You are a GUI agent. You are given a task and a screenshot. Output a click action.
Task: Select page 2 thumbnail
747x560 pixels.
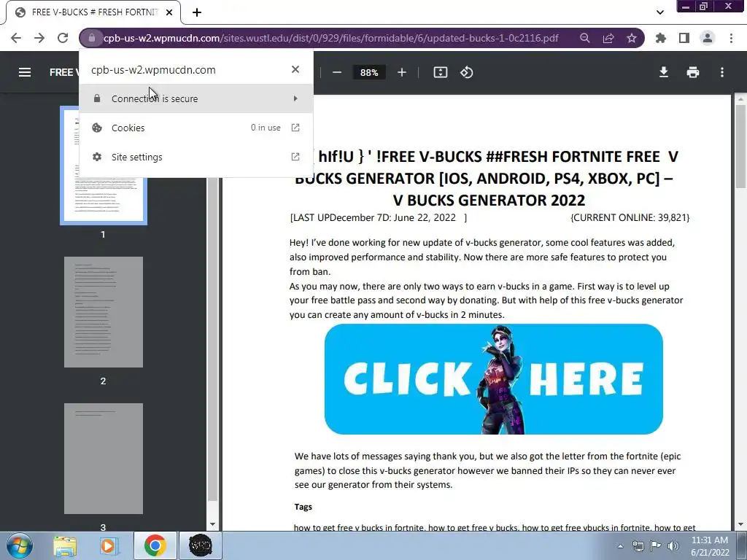[104, 312]
